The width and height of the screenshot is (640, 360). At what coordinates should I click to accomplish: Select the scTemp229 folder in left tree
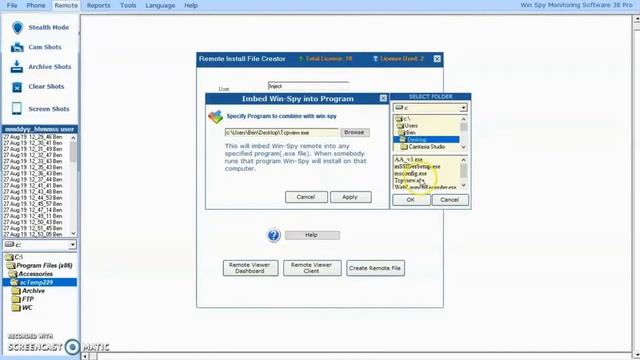[x=40, y=282]
